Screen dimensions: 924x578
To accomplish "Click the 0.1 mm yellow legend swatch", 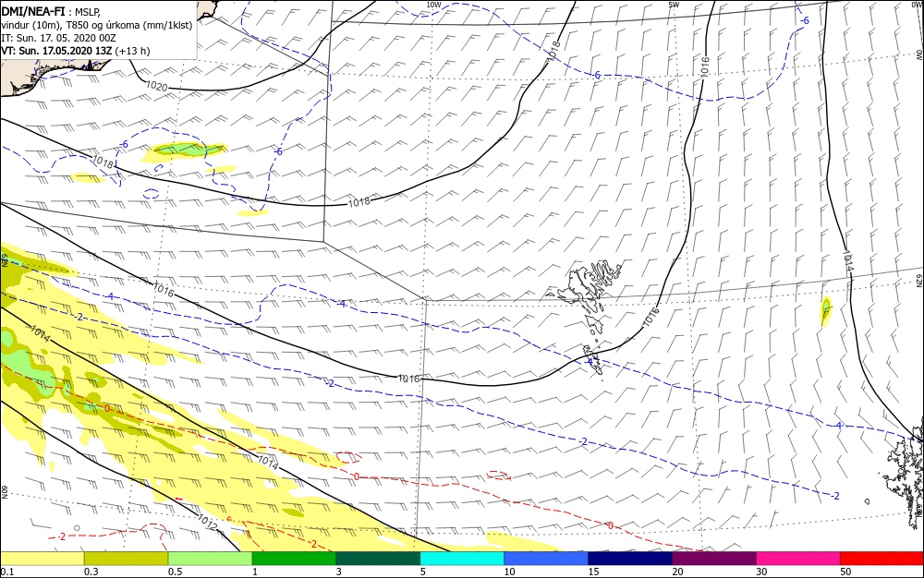I will coord(43,559).
